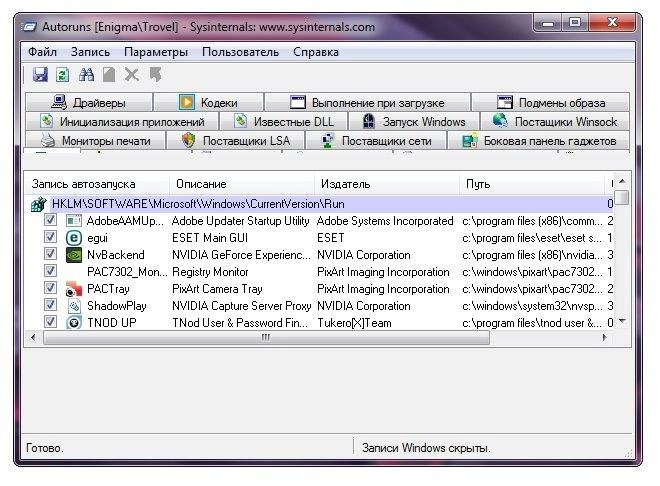Open the Запись menu
Viewport: 660px width, 486px height.
[x=90, y=52]
